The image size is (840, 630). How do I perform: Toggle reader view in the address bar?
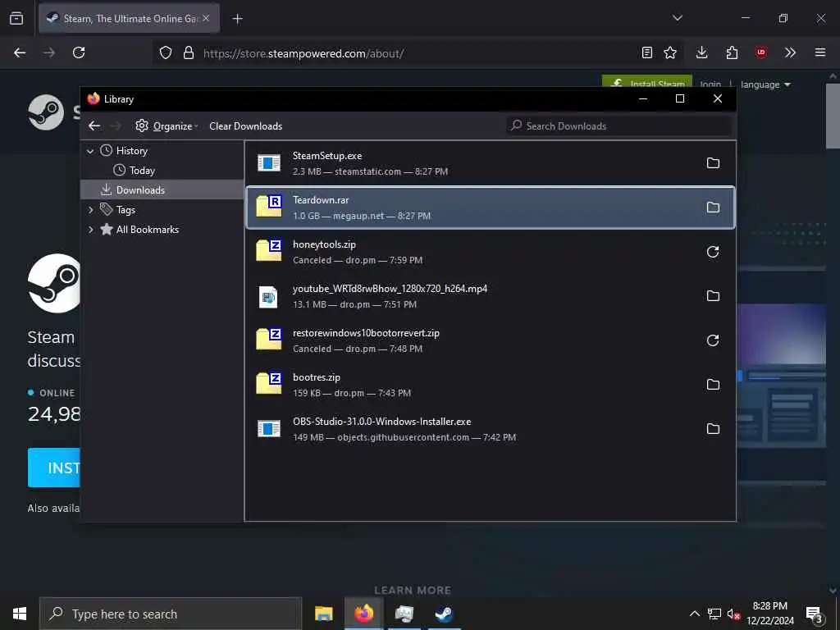(647, 52)
